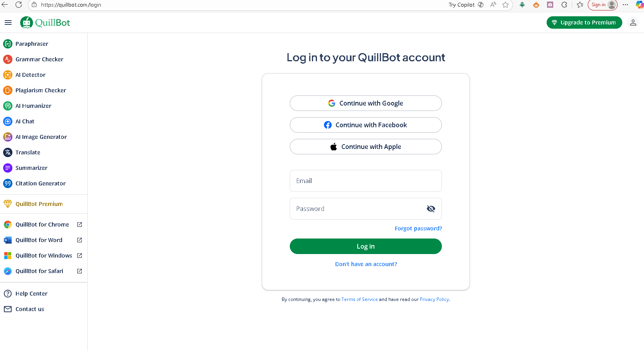Open the Plagiarism Checker
The image size is (644, 351).
(41, 90)
